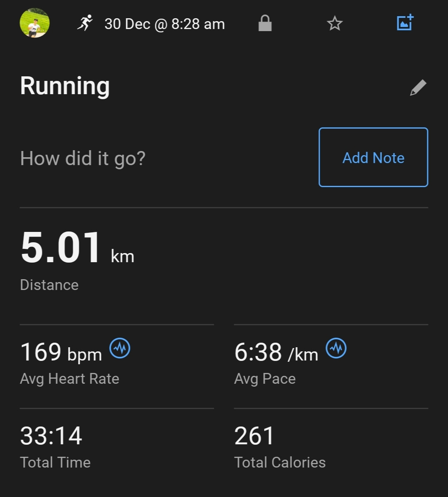
Task: Open heart rate chart icon beside 169 bpm
Action: [120, 348]
